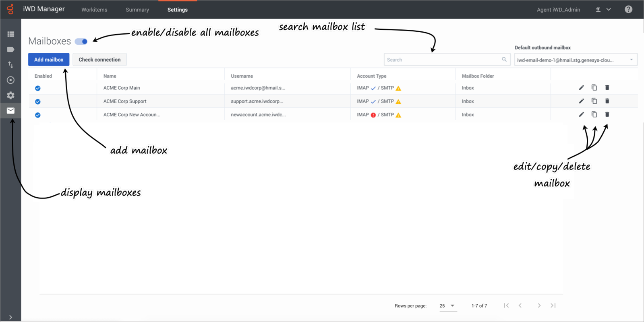Switch to the Summary tab

[x=137, y=10]
